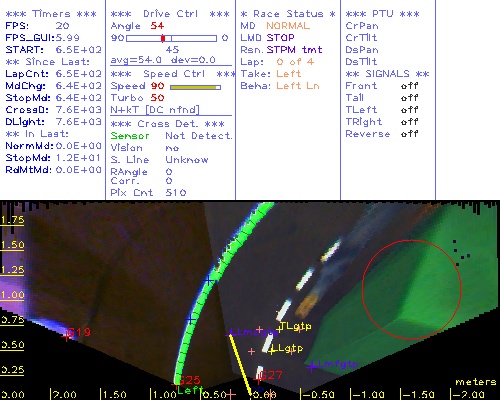Click the yellow Speed progress bar
500x400 pixels.
[195, 87]
